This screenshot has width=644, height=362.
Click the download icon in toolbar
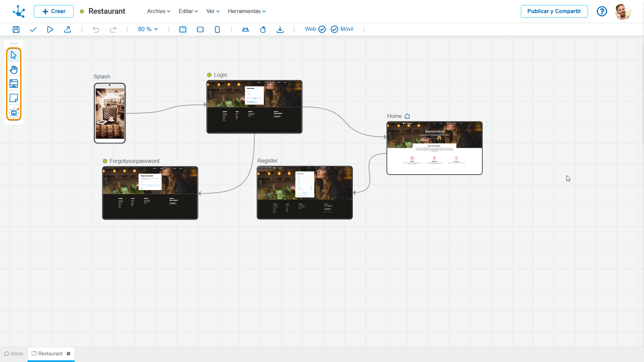280,29
